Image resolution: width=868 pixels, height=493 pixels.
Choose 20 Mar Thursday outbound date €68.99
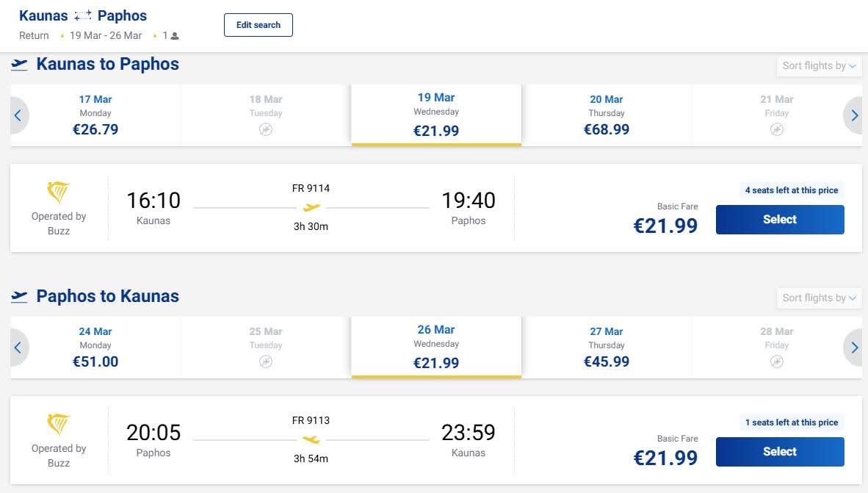click(x=606, y=115)
